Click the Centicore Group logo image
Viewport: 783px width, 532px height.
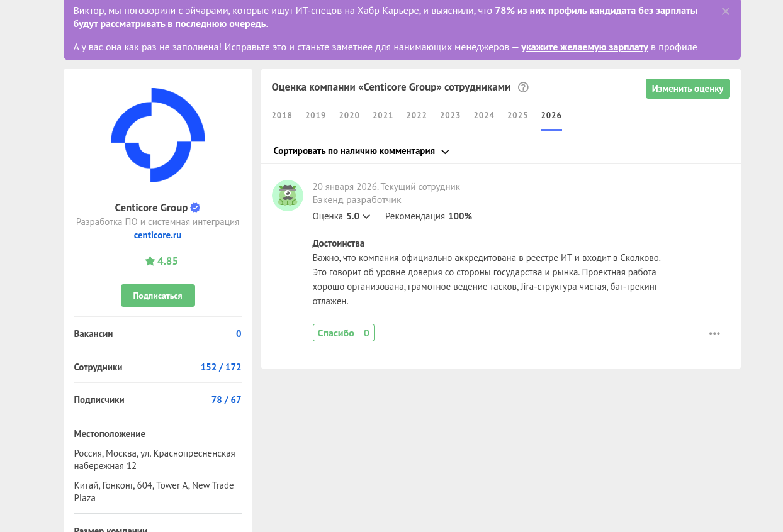[158, 135]
